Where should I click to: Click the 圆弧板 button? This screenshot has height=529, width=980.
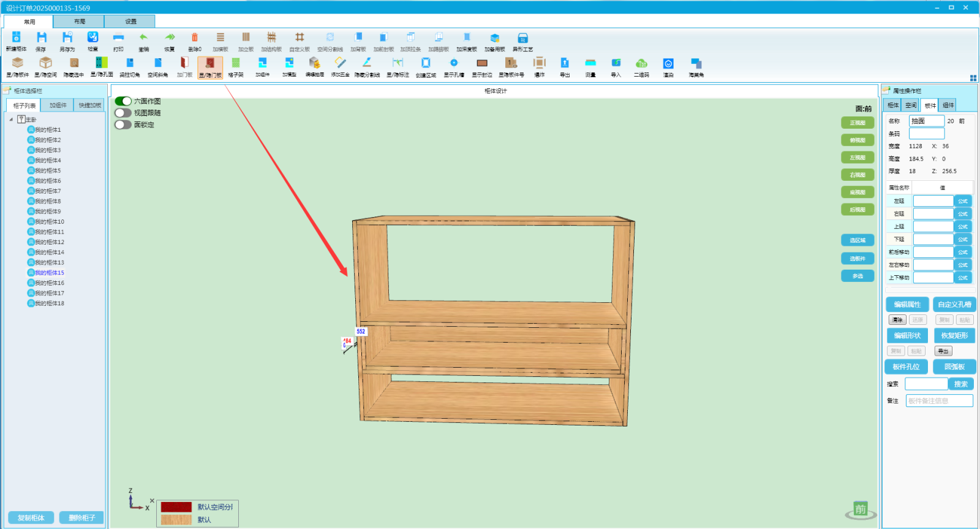click(x=954, y=367)
